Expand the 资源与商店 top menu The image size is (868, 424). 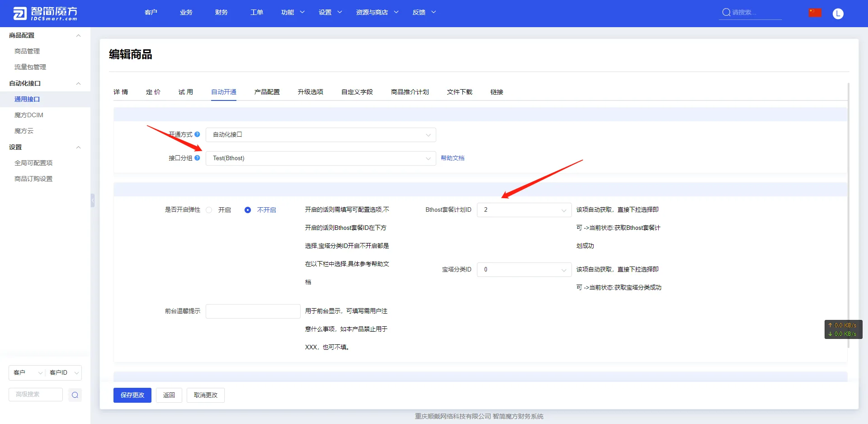[377, 12]
